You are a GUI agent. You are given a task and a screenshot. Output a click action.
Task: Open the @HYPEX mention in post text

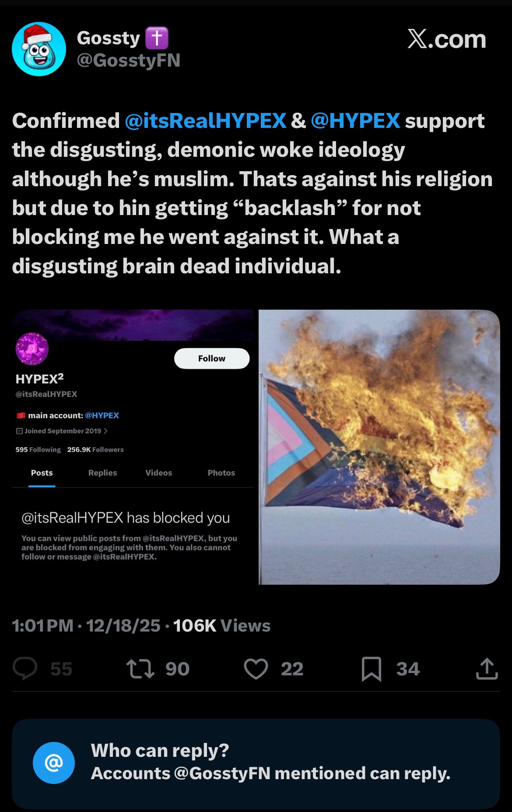pos(355,120)
